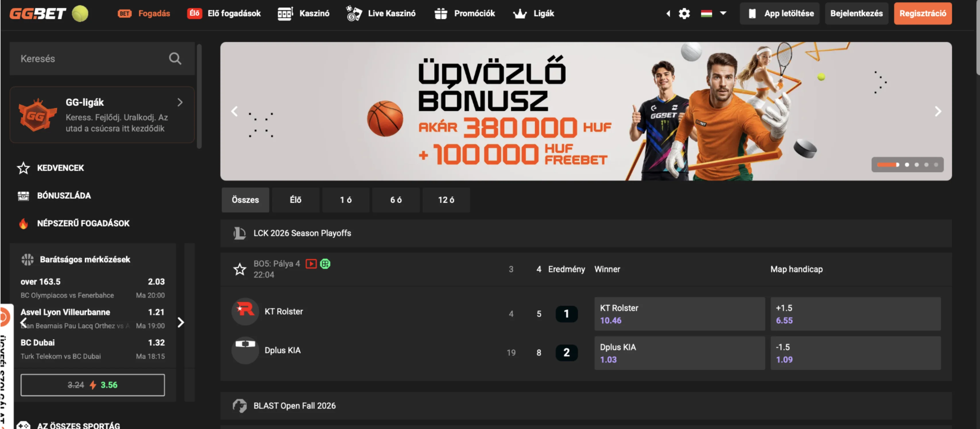The height and width of the screenshot is (429, 980).
Task: Open Fogadás menu item
Action: click(144, 14)
